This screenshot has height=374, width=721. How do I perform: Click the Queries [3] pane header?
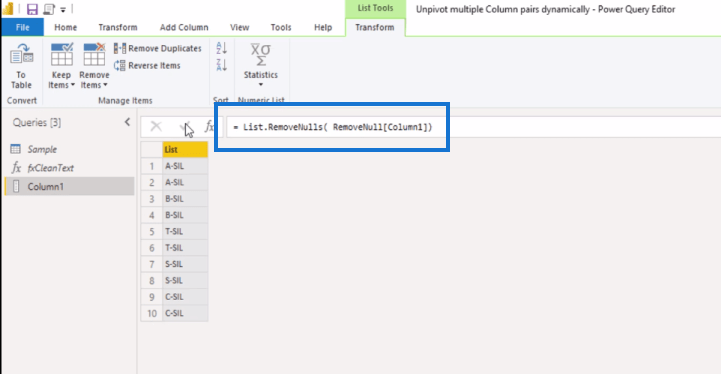(x=37, y=122)
